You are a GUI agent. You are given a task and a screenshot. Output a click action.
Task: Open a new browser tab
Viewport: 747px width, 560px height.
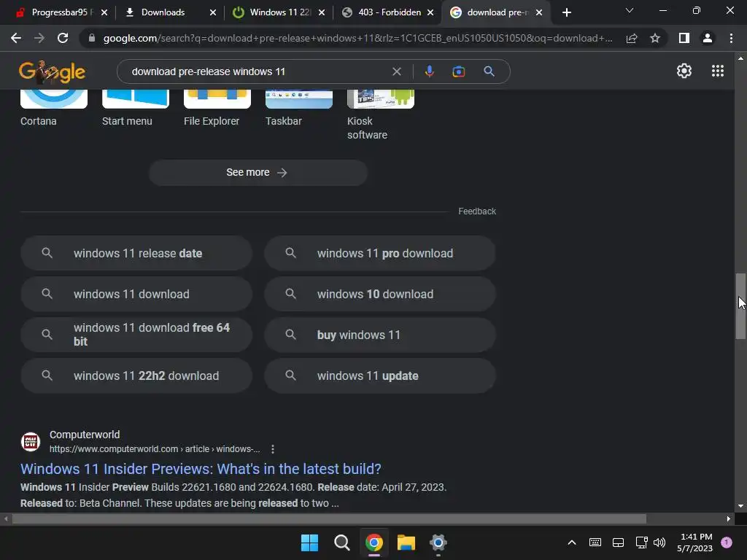[x=566, y=12]
